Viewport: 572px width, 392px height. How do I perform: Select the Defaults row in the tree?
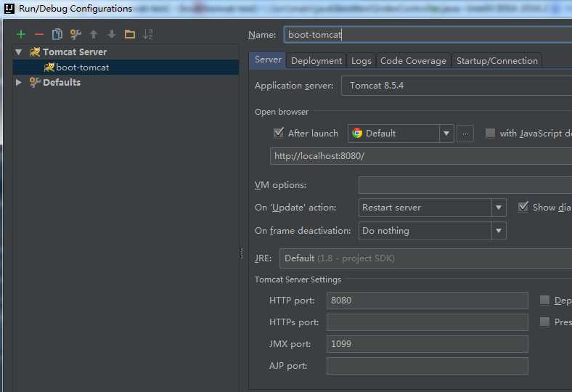point(126,83)
